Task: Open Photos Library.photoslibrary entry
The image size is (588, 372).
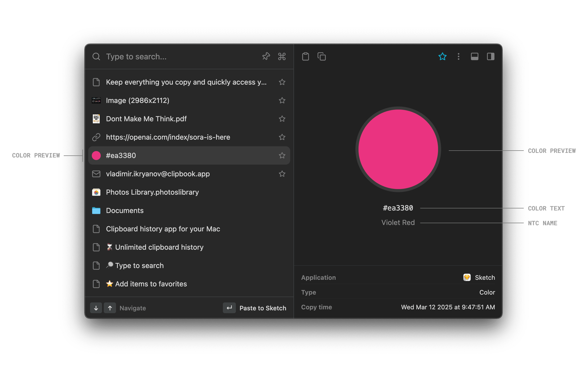Action: click(x=152, y=192)
